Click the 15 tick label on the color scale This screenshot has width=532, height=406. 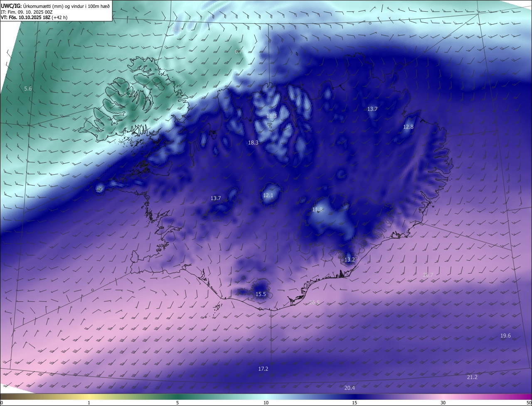pos(355,403)
